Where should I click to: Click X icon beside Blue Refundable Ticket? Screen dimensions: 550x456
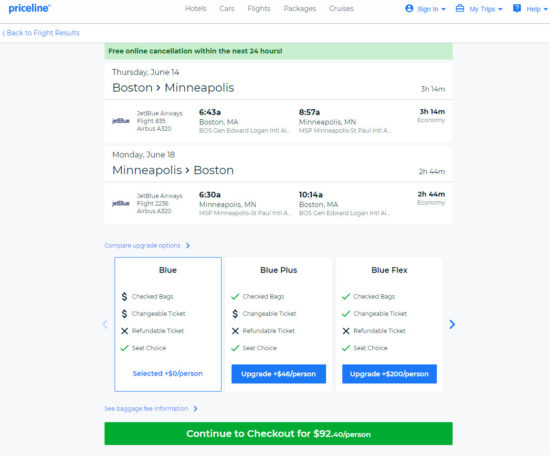[x=125, y=331]
